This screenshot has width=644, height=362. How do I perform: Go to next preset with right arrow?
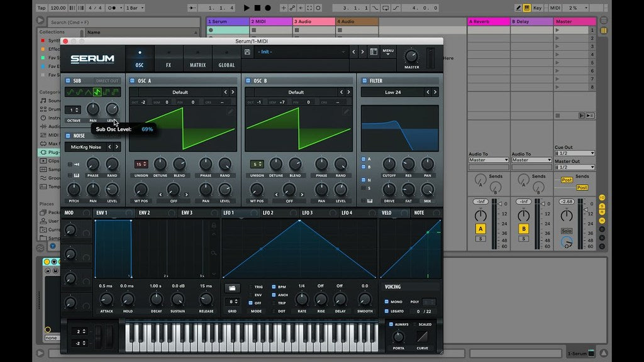[x=362, y=52]
